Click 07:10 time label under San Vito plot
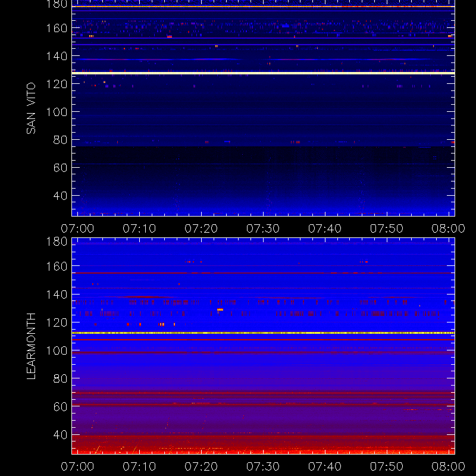This screenshot has width=476, height=476. [139, 228]
